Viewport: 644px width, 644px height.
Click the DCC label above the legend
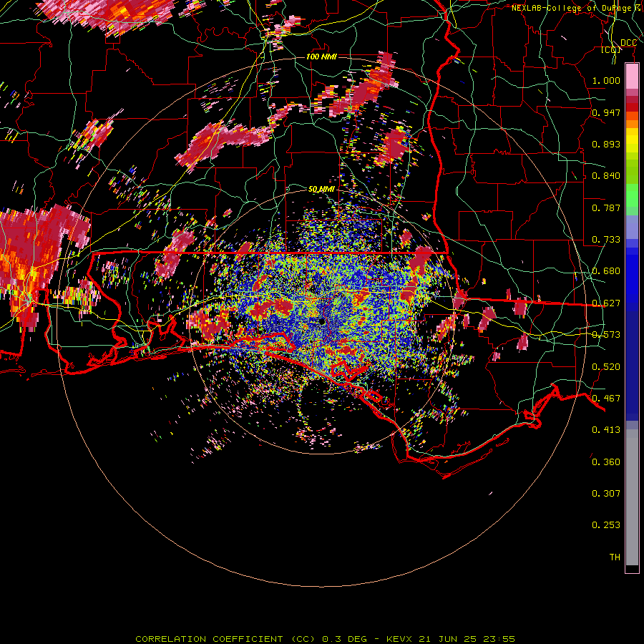(628, 43)
